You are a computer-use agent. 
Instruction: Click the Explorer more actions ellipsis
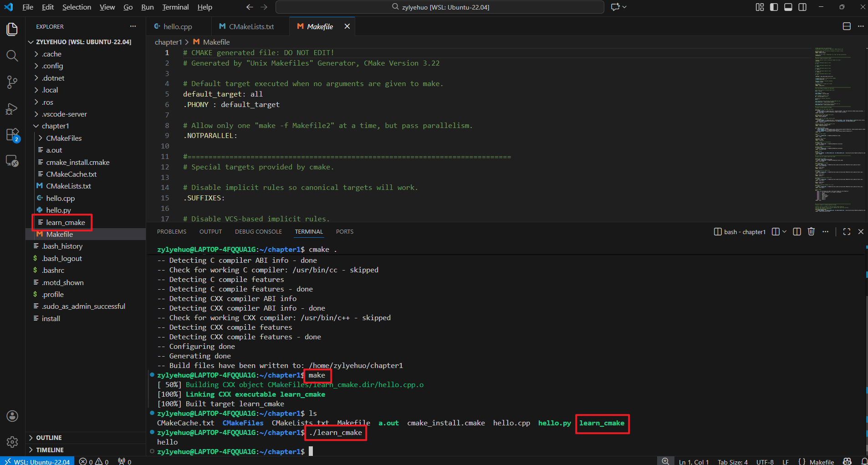[x=133, y=26]
